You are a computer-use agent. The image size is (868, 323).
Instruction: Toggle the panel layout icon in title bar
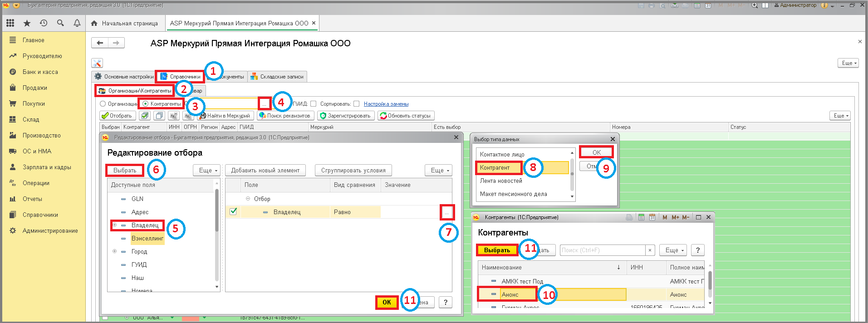point(765,5)
